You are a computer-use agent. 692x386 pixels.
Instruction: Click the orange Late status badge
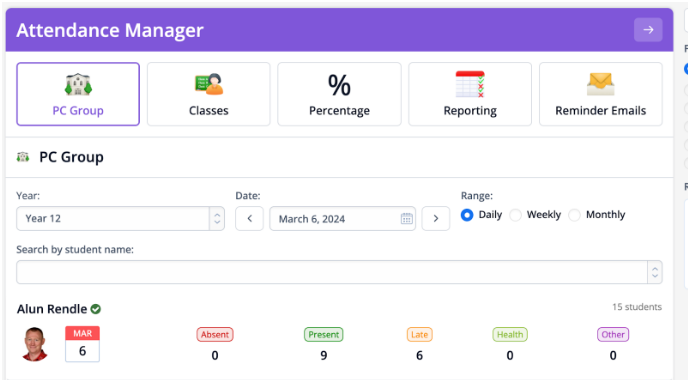click(x=419, y=334)
